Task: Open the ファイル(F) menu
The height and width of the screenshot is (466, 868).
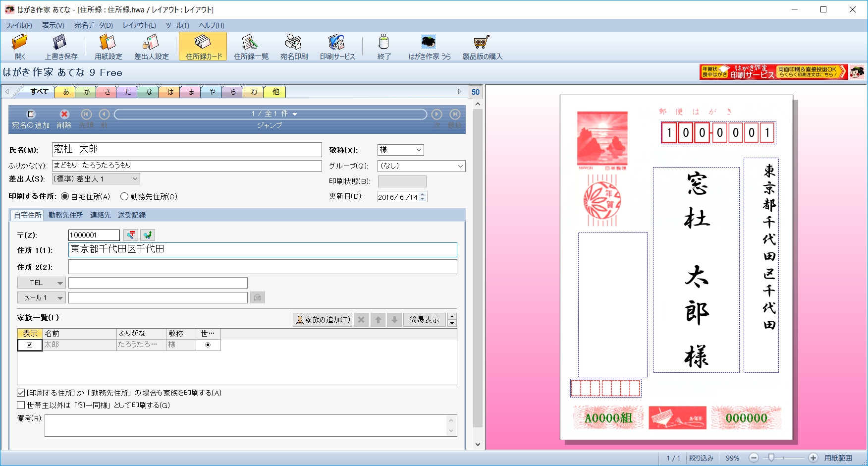Action: pyautogui.click(x=19, y=25)
